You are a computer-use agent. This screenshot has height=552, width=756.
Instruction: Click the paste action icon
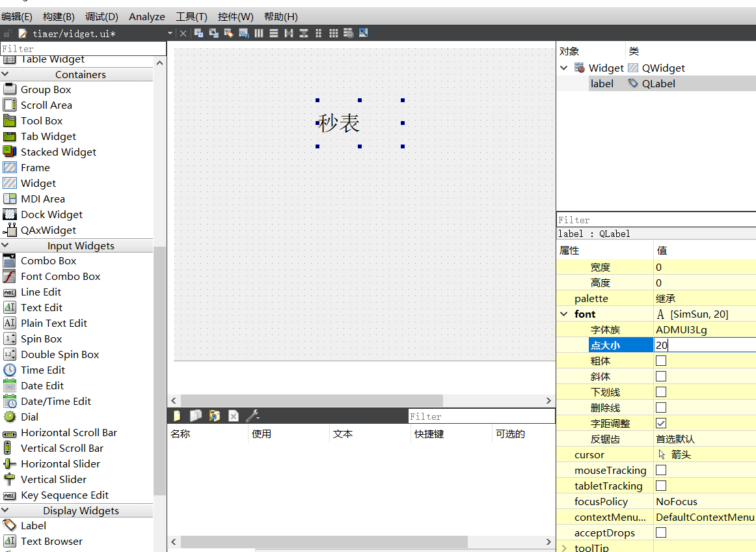[214, 416]
